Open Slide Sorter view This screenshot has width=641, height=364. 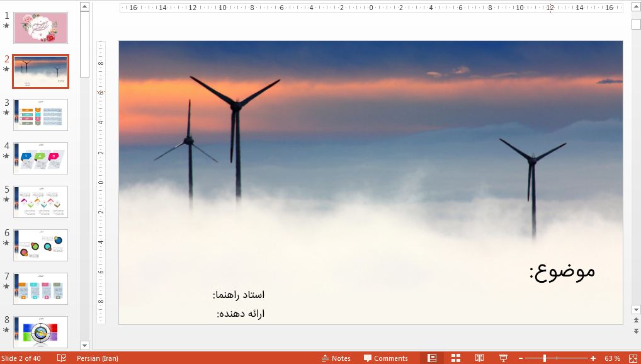pyautogui.click(x=456, y=358)
